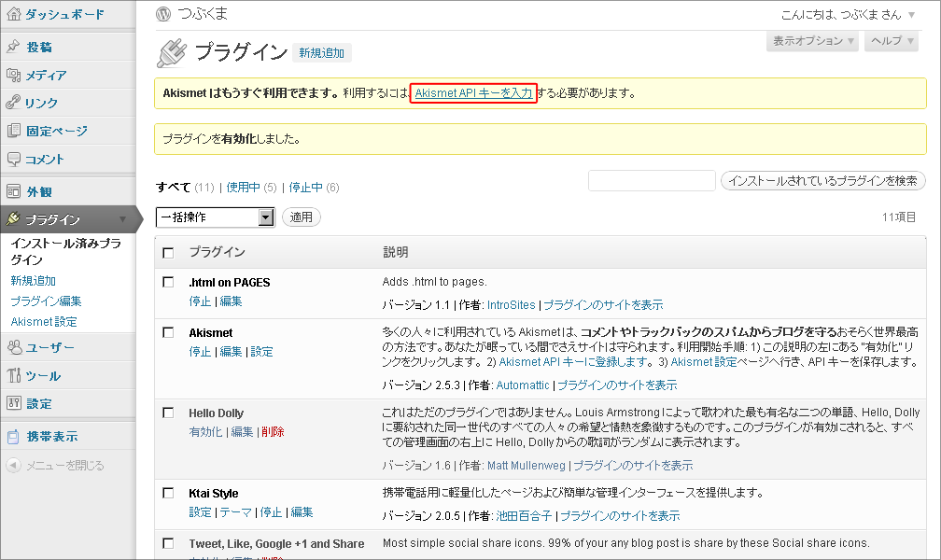The height and width of the screenshot is (560, 941).
Task: Open the Dashboard house icon
Action: [13, 14]
